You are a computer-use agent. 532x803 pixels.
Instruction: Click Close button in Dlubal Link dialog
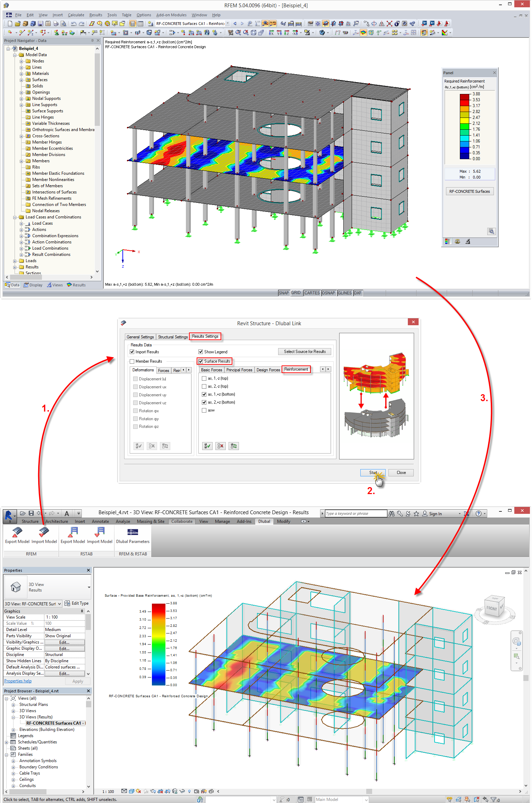[401, 473]
